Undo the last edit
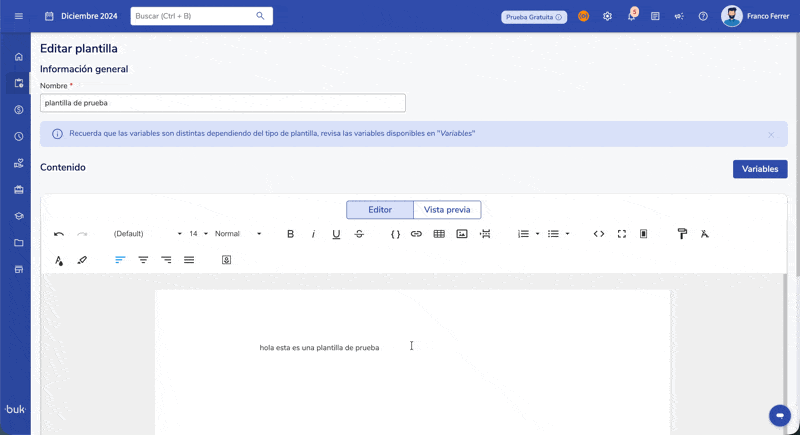Viewport: 800px width, 435px height. point(59,234)
